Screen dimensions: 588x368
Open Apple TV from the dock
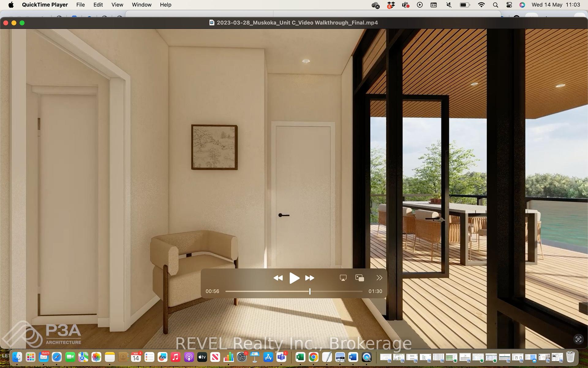[202, 357]
